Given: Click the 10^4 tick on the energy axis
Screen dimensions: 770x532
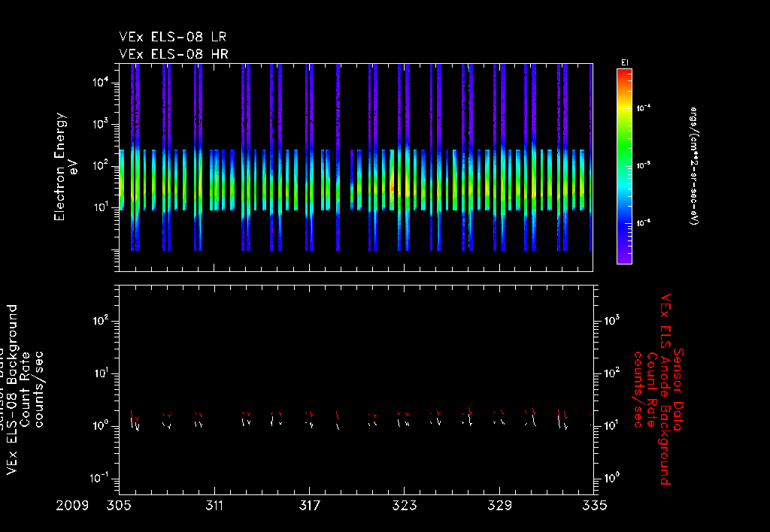Looking at the screenshot, I should 100,83.
